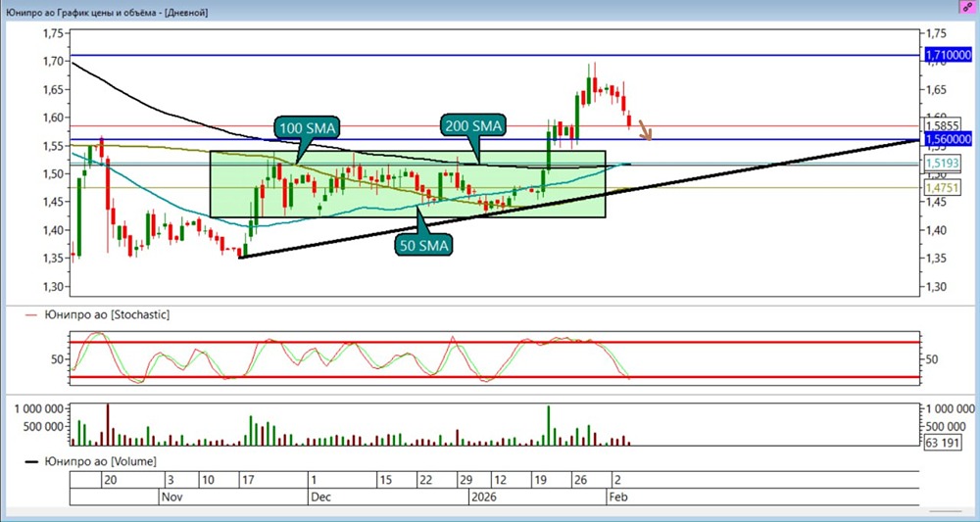Click the 1,30 tick on the left price scale
This screenshot has width=980, height=522.
tap(53, 287)
